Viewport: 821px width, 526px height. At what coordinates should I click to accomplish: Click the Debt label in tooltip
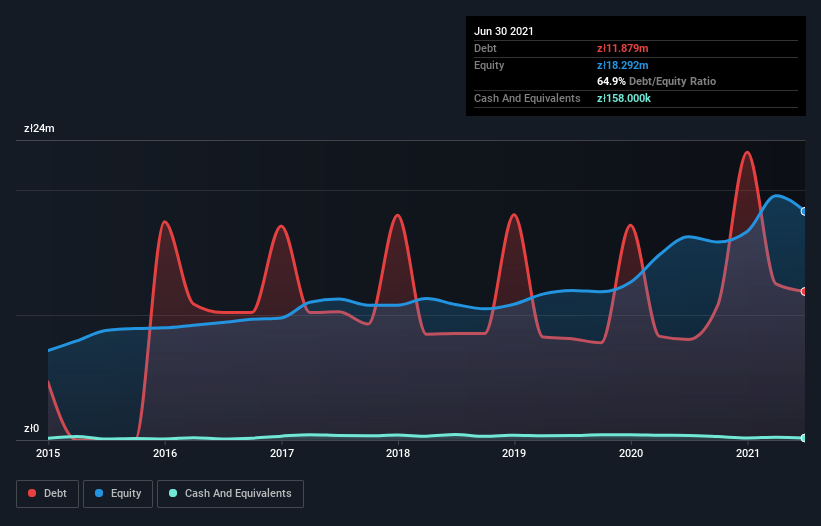(485, 49)
